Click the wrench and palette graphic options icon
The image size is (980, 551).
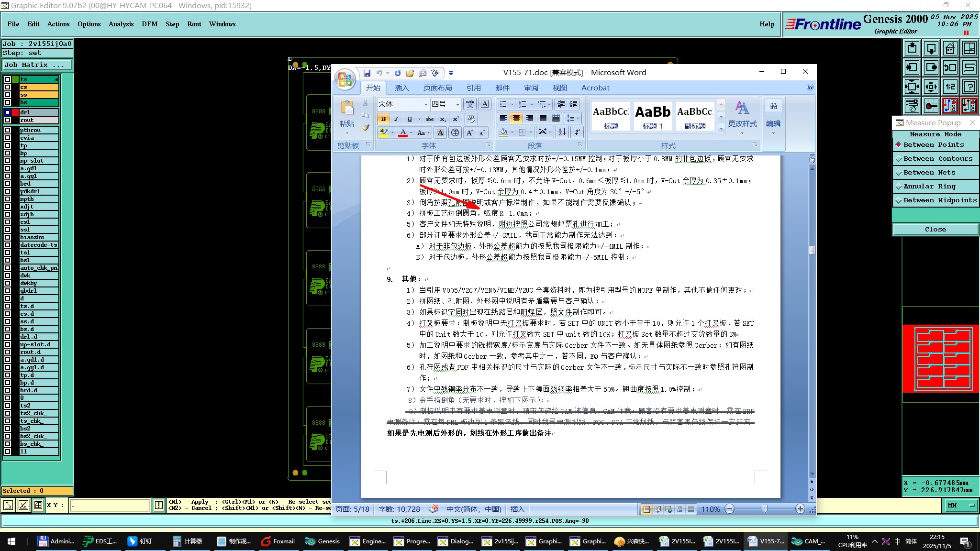(x=912, y=106)
